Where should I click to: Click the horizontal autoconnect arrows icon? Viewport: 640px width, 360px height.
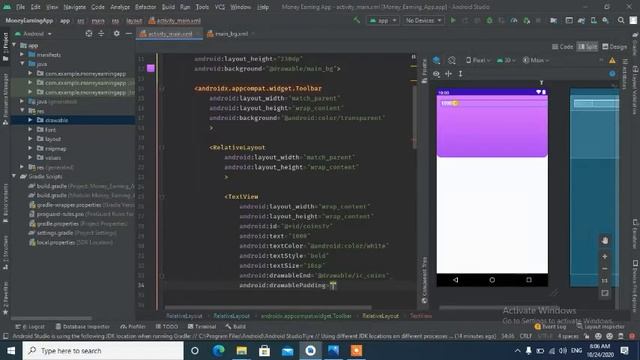(x=449, y=74)
